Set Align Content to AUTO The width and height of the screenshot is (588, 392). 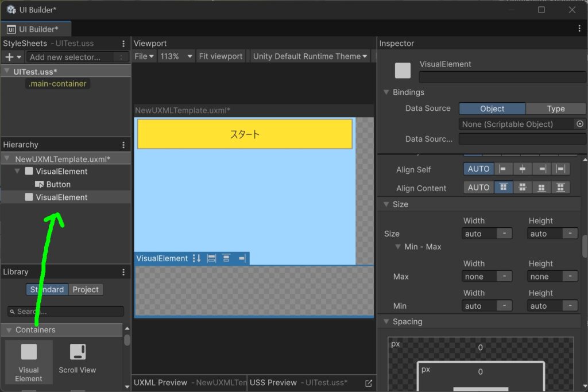point(478,187)
